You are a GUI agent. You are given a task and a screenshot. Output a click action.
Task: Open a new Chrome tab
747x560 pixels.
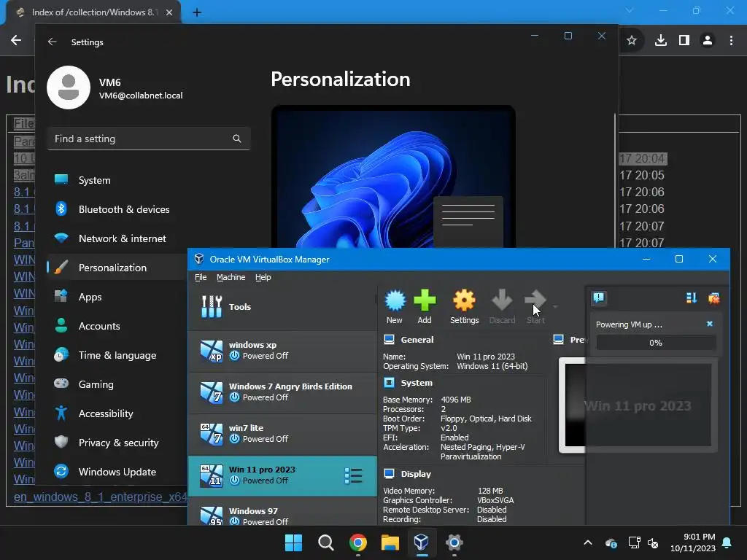pyautogui.click(x=197, y=12)
